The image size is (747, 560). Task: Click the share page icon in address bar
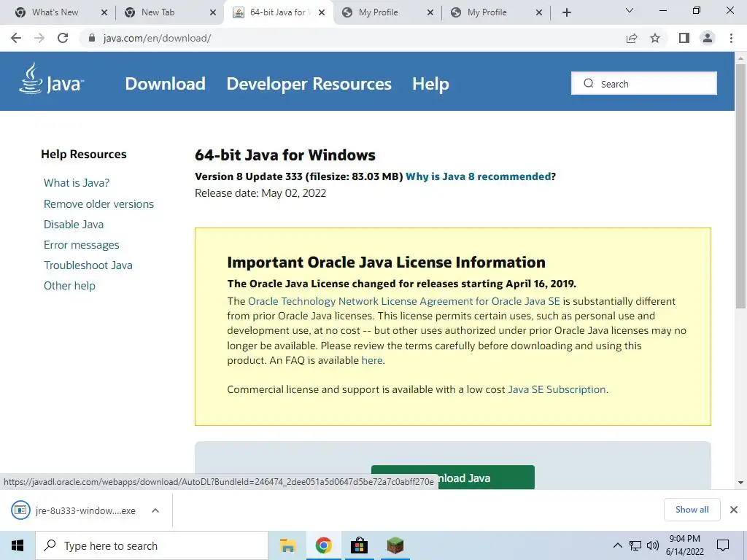(x=632, y=38)
